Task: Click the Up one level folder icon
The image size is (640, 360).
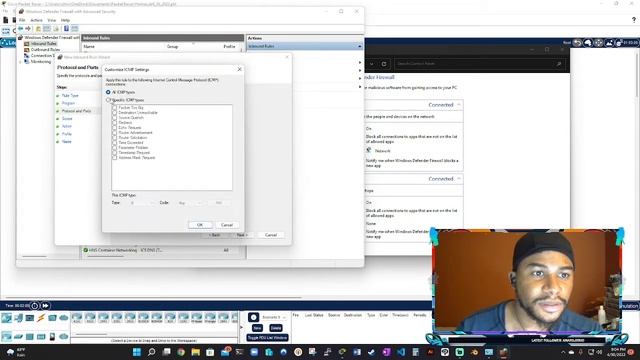Action: tap(38, 29)
